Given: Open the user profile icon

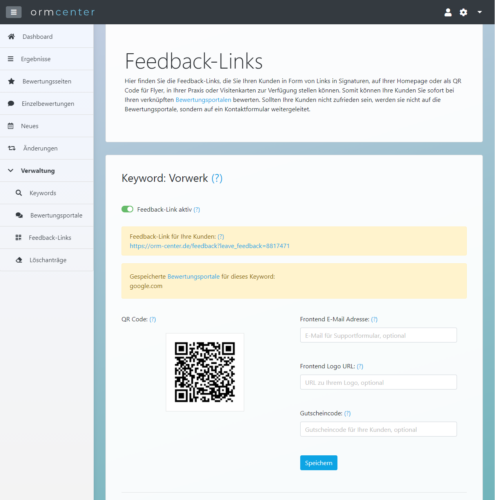Looking at the screenshot, I should pos(448,12).
